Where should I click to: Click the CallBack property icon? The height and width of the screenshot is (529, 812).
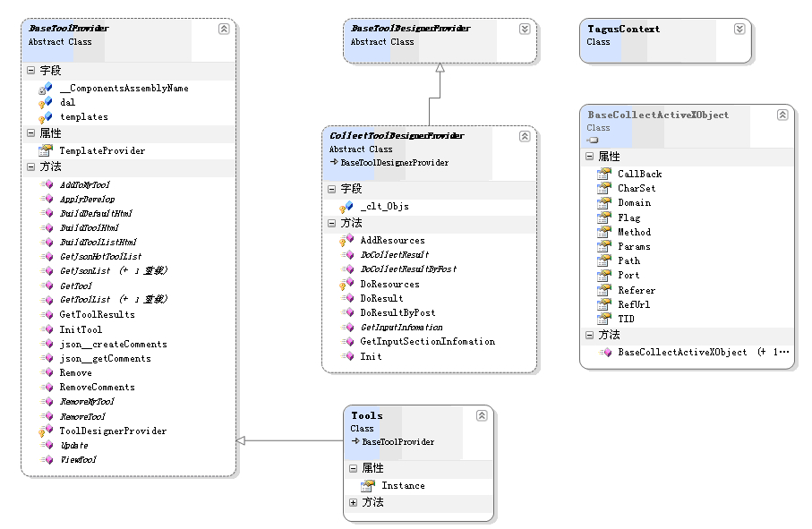coord(603,175)
